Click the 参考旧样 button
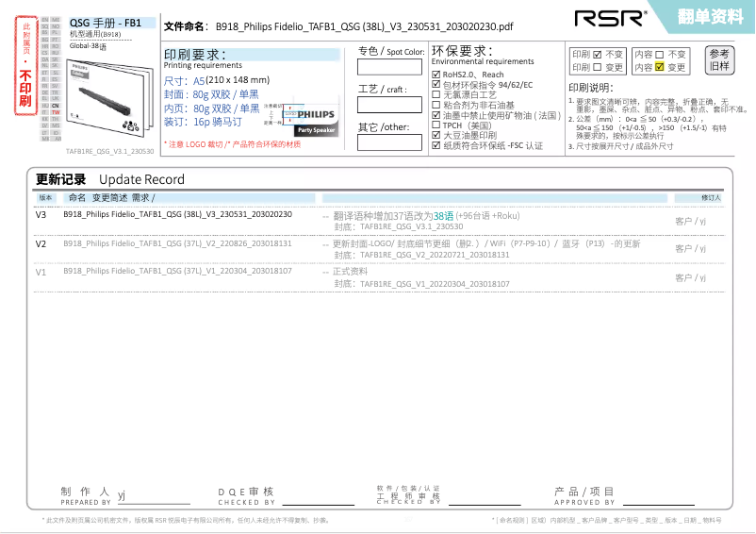Image resolution: width=756 pixels, height=534 pixels. [x=718, y=60]
